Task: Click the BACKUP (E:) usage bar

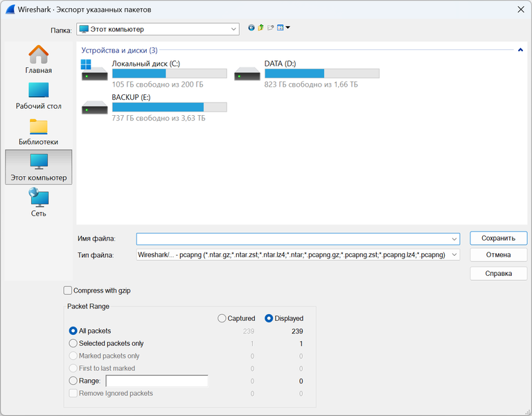Action: coord(169,107)
